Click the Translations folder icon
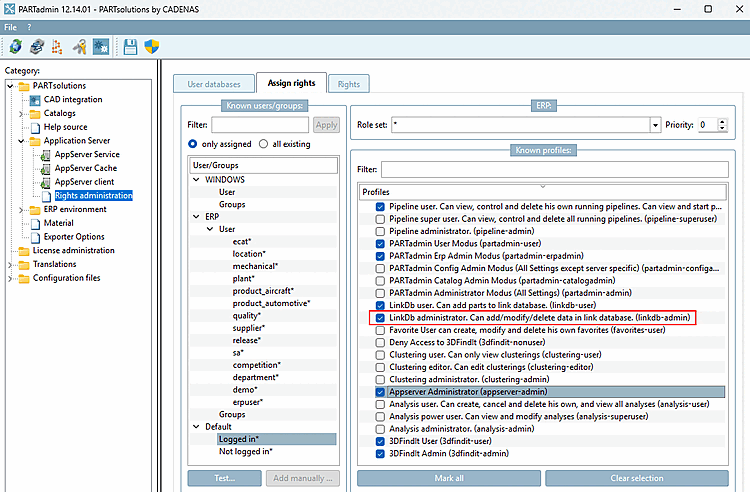750x492 pixels. [x=23, y=265]
